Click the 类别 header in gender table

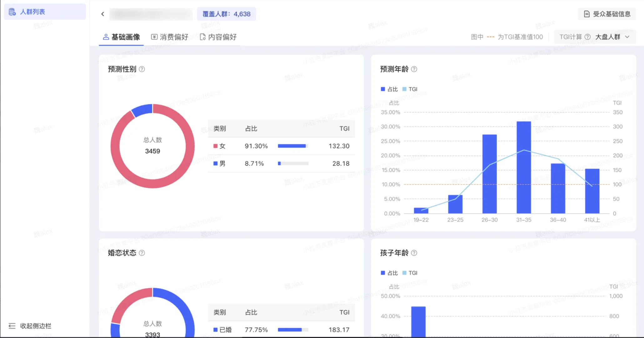tap(219, 129)
